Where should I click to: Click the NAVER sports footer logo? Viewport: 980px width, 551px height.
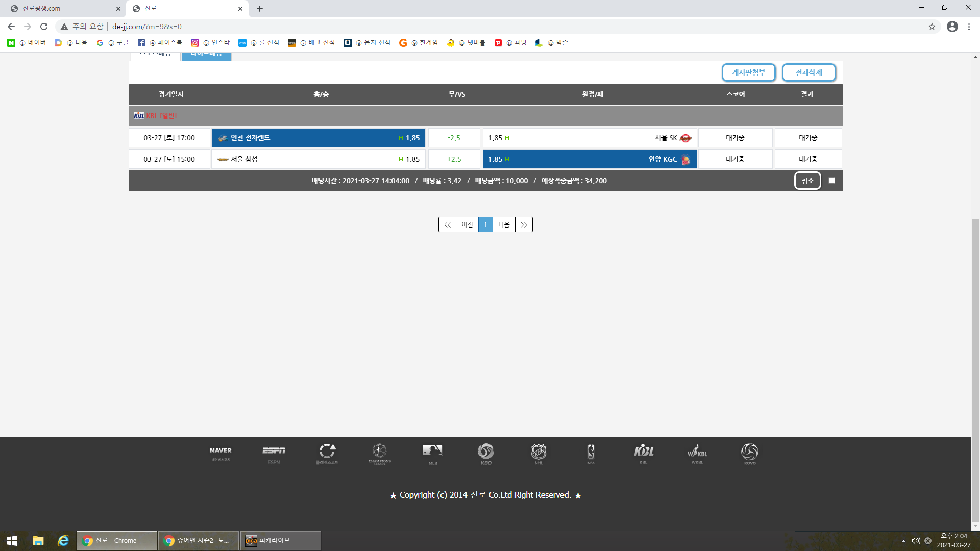(220, 454)
